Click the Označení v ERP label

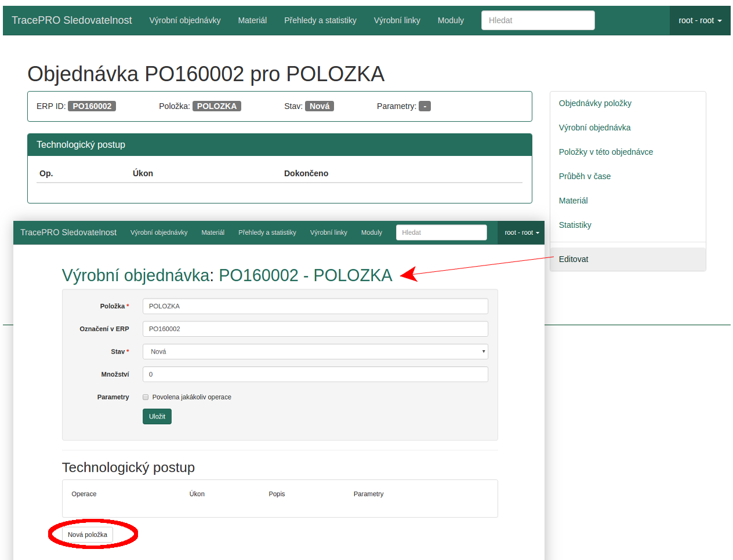(x=104, y=329)
